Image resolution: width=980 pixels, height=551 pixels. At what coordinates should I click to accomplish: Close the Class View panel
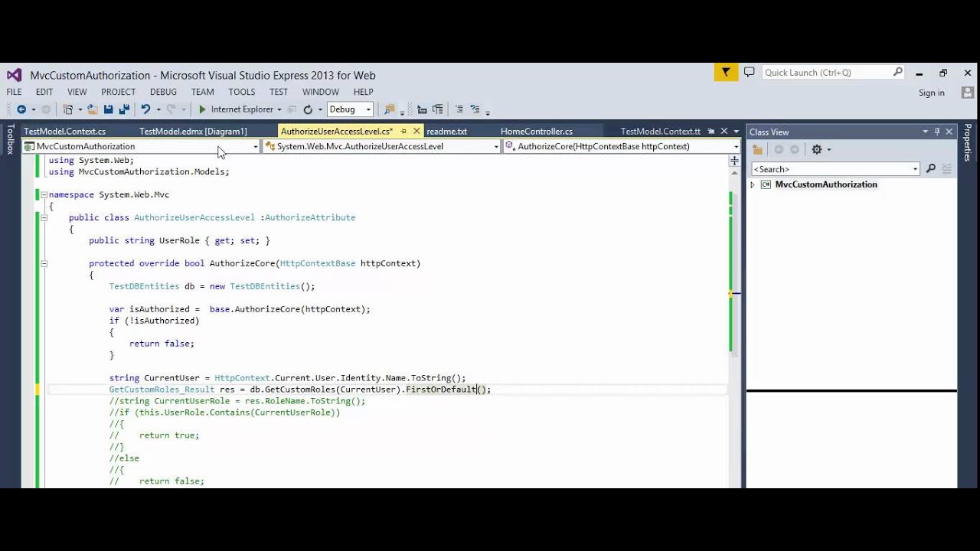click(x=949, y=132)
